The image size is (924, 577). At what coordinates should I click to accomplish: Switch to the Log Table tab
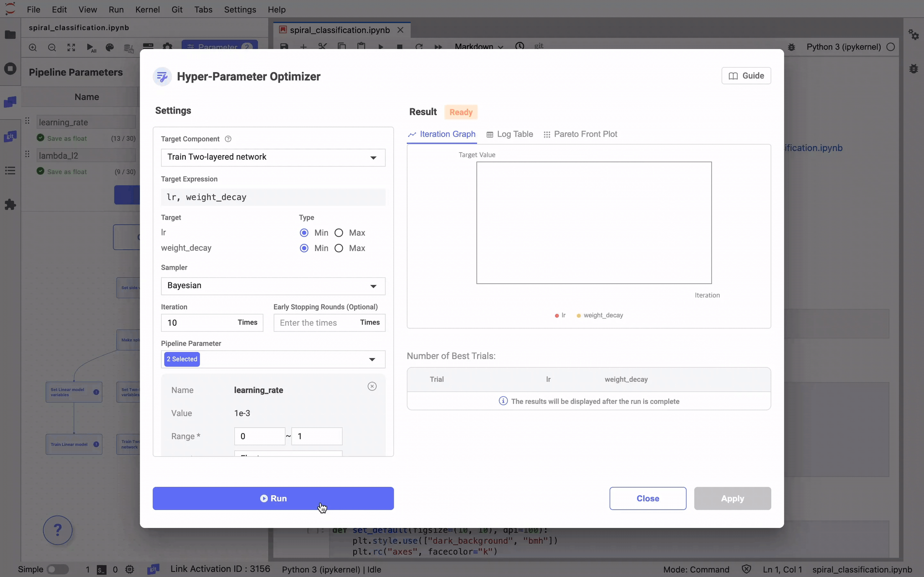510,134
